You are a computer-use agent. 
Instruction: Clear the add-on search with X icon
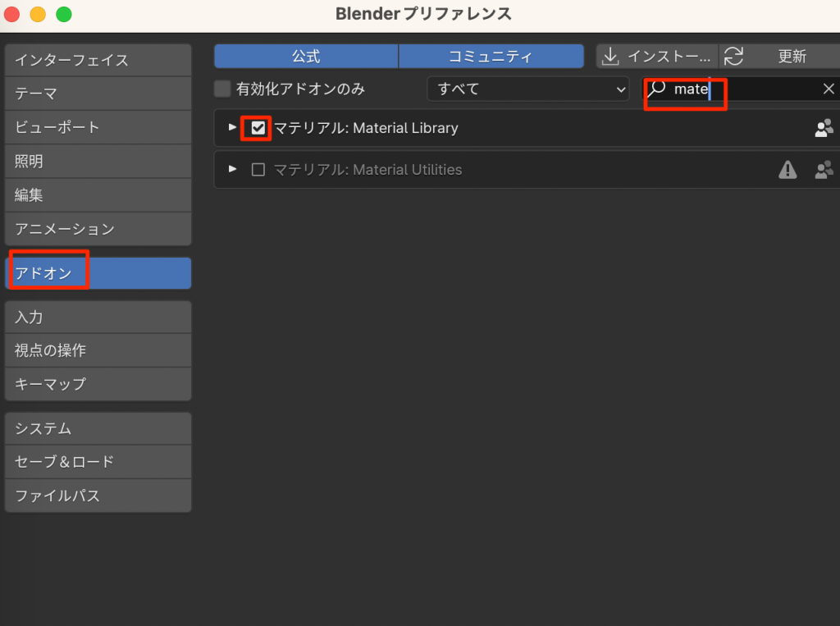829,89
